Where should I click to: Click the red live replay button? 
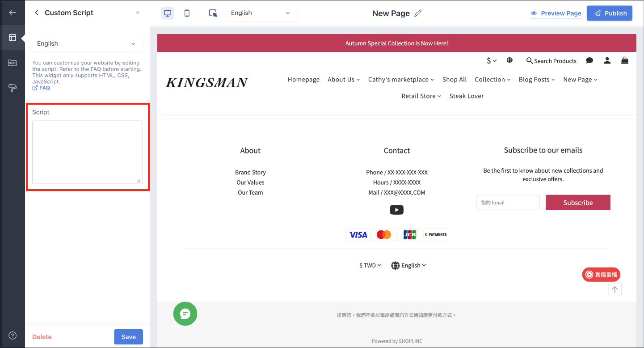601,275
